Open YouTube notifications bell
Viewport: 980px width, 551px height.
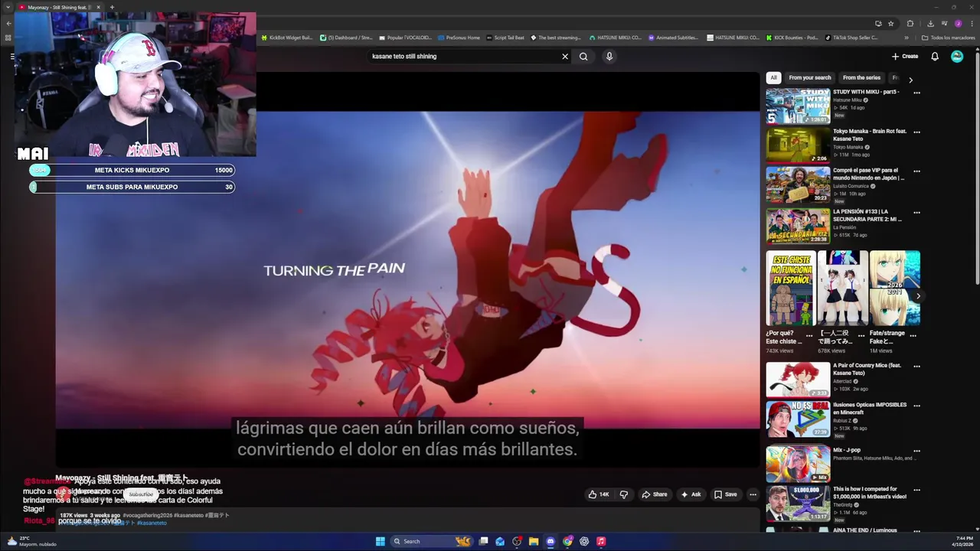pyautogui.click(x=935, y=56)
